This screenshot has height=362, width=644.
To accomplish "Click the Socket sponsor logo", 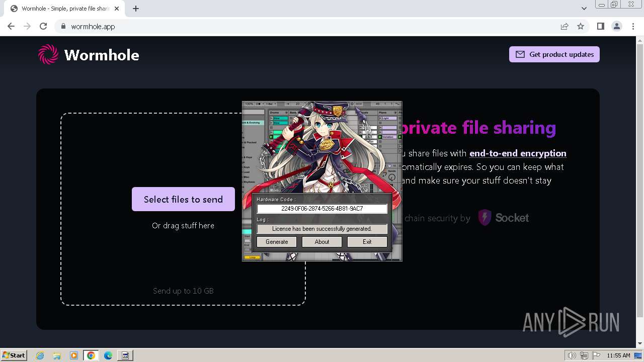I will point(503,218).
